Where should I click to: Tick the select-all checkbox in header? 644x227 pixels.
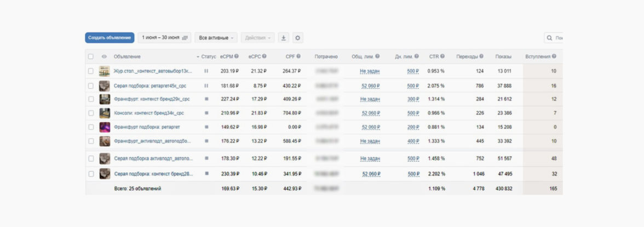(x=91, y=56)
